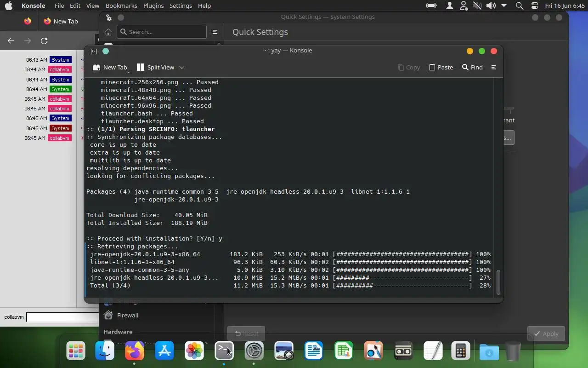Open the Help menu
This screenshot has width=588, height=368.
click(x=204, y=6)
